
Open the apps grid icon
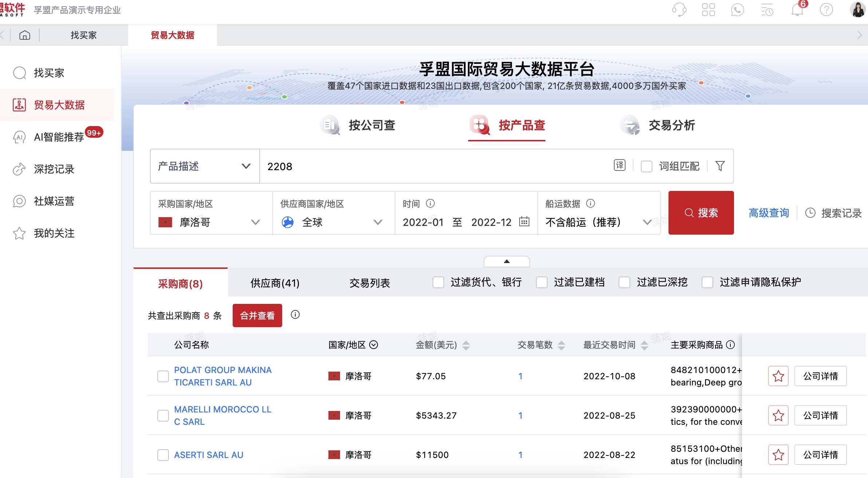coord(708,10)
